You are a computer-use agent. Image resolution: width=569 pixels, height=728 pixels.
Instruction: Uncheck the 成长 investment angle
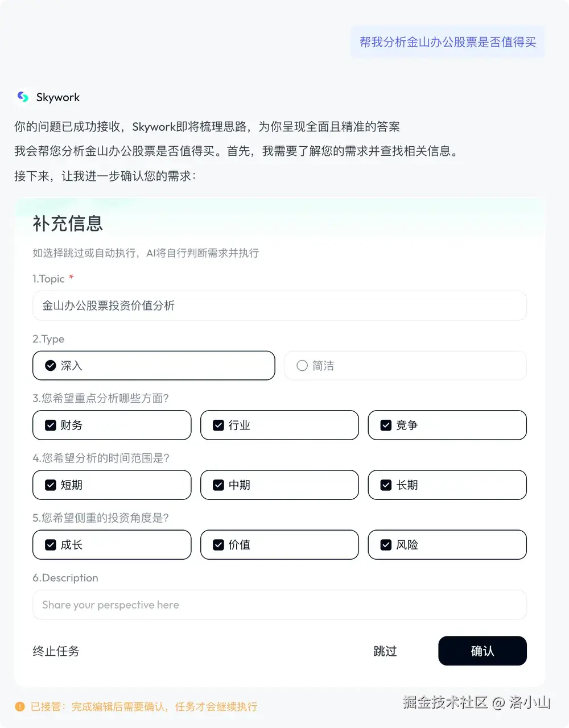coord(112,544)
